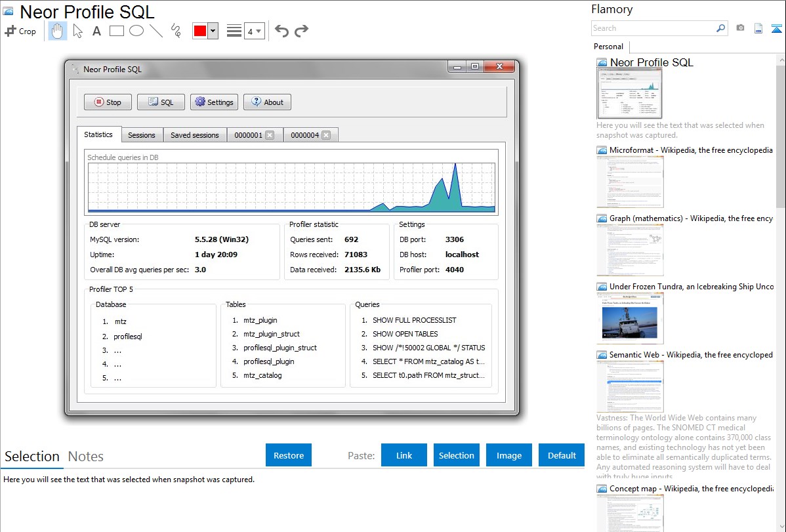Select the straight line tool
This screenshot has width=786, height=532.
156,31
